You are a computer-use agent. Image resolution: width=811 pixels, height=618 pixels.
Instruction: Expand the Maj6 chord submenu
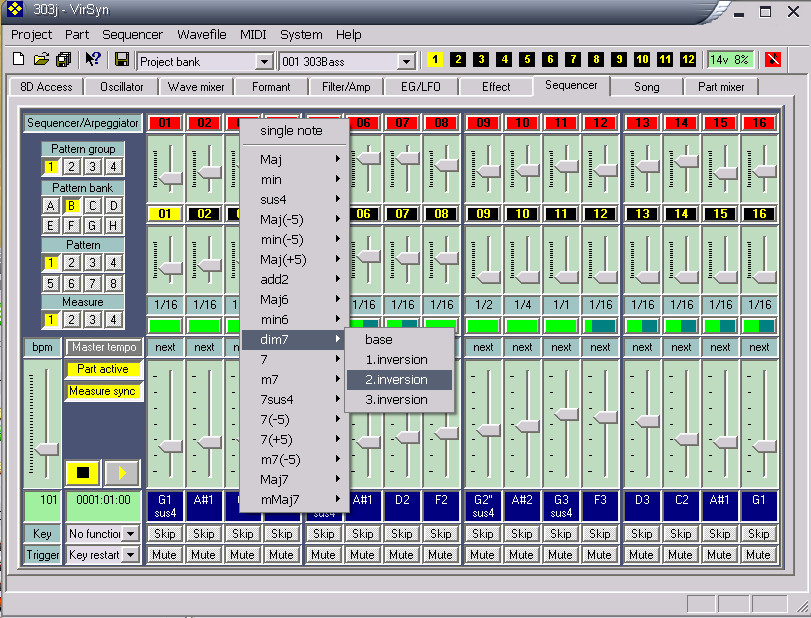(295, 299)
